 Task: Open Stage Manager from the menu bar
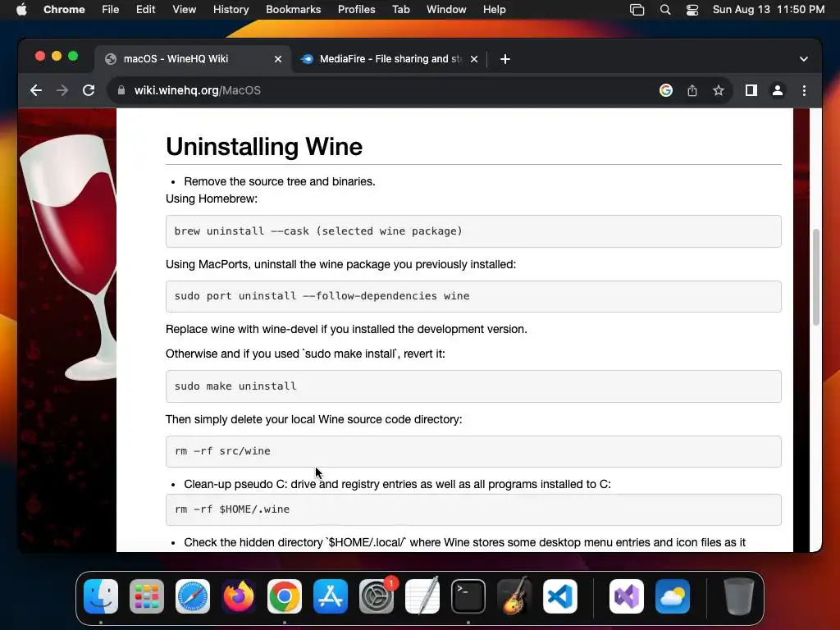637,10
